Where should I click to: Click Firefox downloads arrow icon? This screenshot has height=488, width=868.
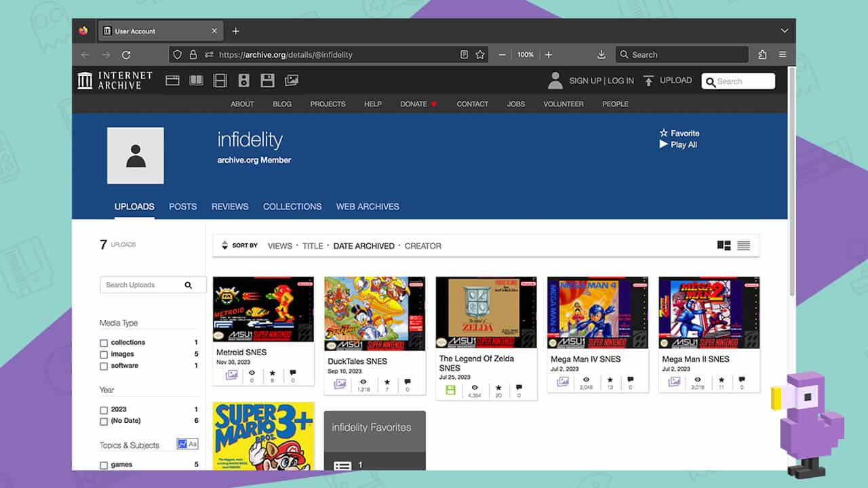click(601, 55)
